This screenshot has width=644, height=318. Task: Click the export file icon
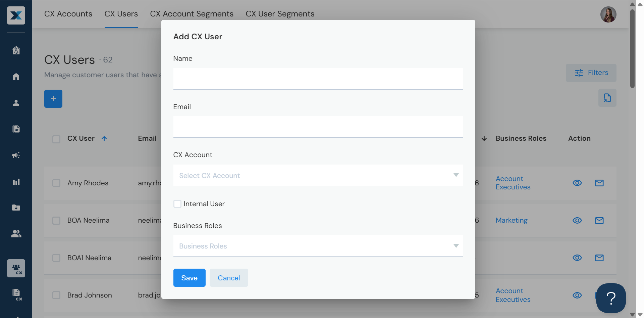click(x=607, y=98)
